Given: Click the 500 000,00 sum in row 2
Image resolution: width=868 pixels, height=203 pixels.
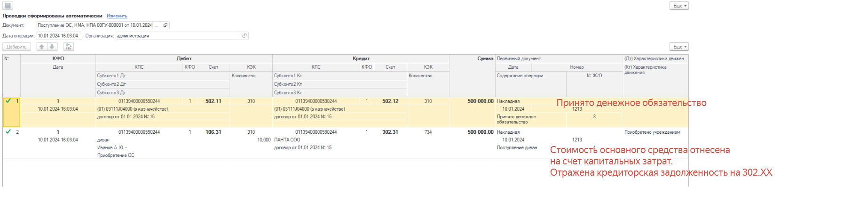Looking at the screenshot, I should [x=480, y=132].
